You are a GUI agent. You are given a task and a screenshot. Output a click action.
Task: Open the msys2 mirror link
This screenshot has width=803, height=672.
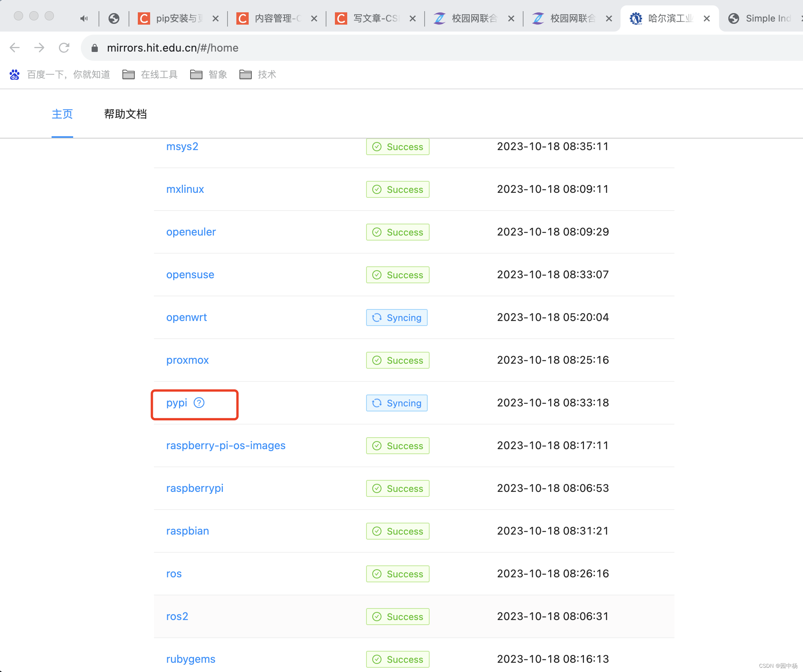click(x=182, y=147)
